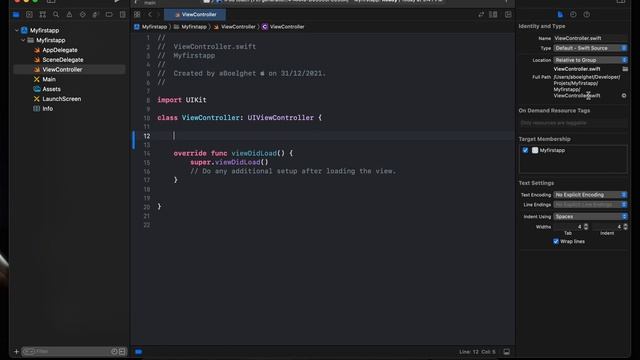
Task: Click the choose-file folder icon beside ViewController.swift
Action: pyautogui.click(x=625, y=69)
